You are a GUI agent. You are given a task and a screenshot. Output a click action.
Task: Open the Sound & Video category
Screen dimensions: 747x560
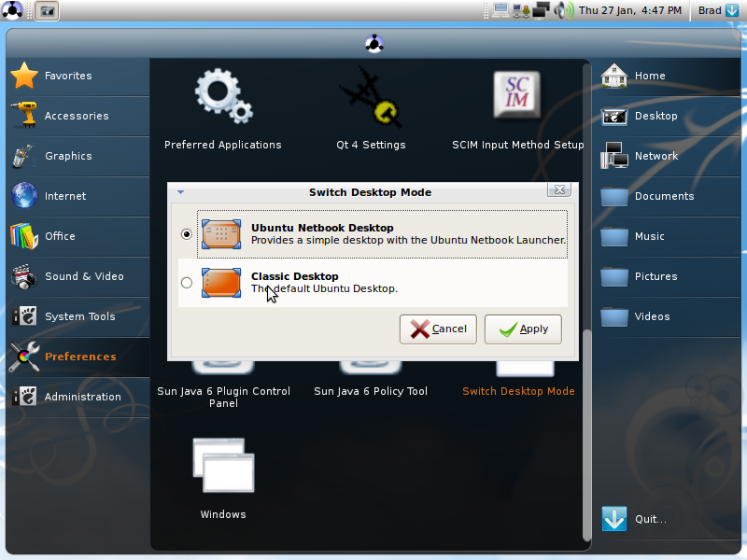pyautogui.click(x=78, y=276)
